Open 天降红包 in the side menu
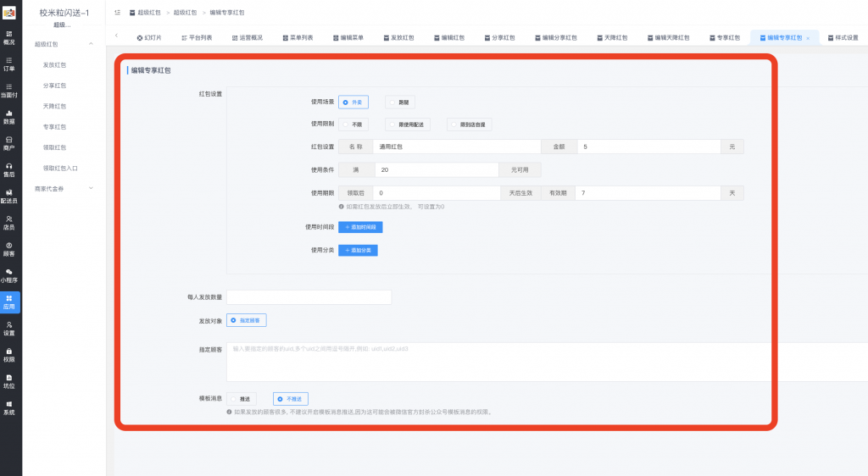The image size is (868, 476). [x=54, y=106]
